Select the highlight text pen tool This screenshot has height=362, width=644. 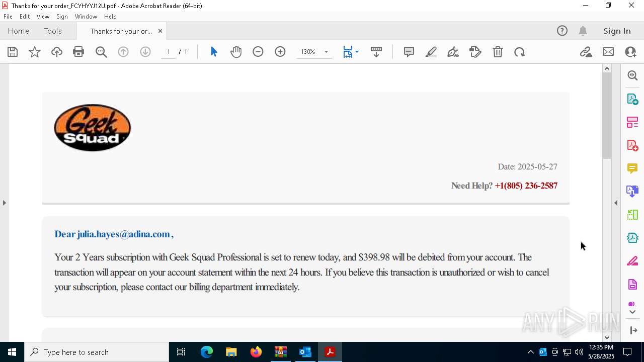(431, 52)
